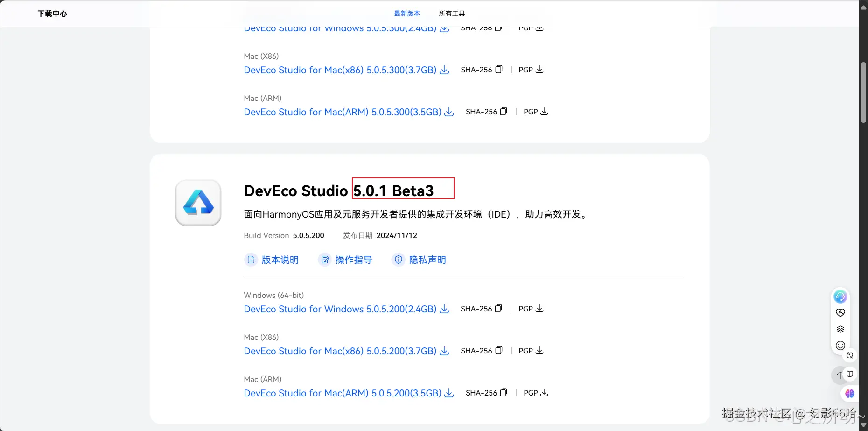Click the back-to-top arrow button
Image resolution: width=868 pixels, height=431 pixels.
click(x=840, y=375)
